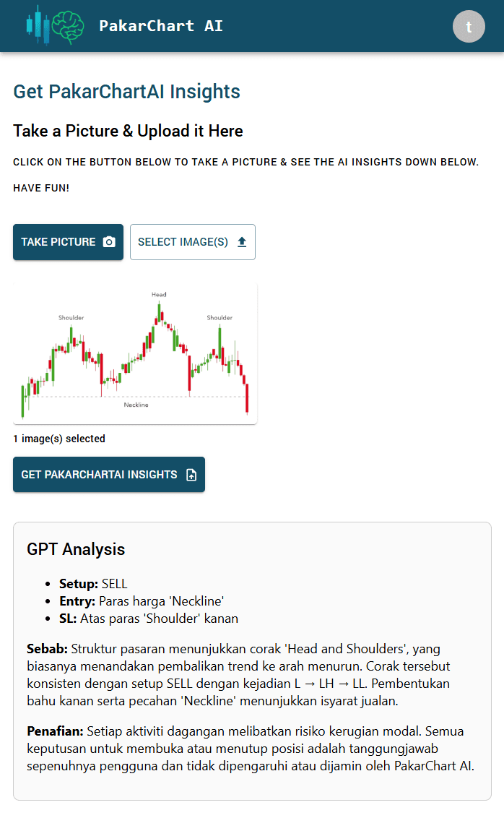Click the "Get PakarChartAI Insights" page heading

tap(126, 92)
